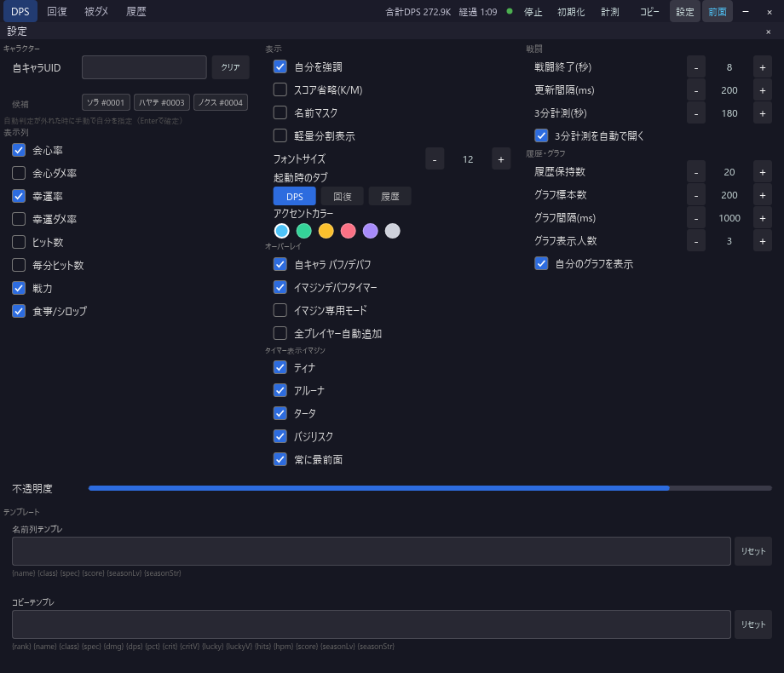Increase フォントサイズ with plus button
The image size is (784, 673).
pos(501,159)
